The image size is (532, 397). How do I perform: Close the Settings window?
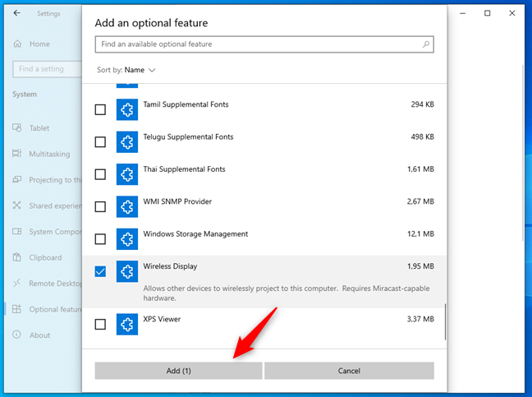pos(512,13)
